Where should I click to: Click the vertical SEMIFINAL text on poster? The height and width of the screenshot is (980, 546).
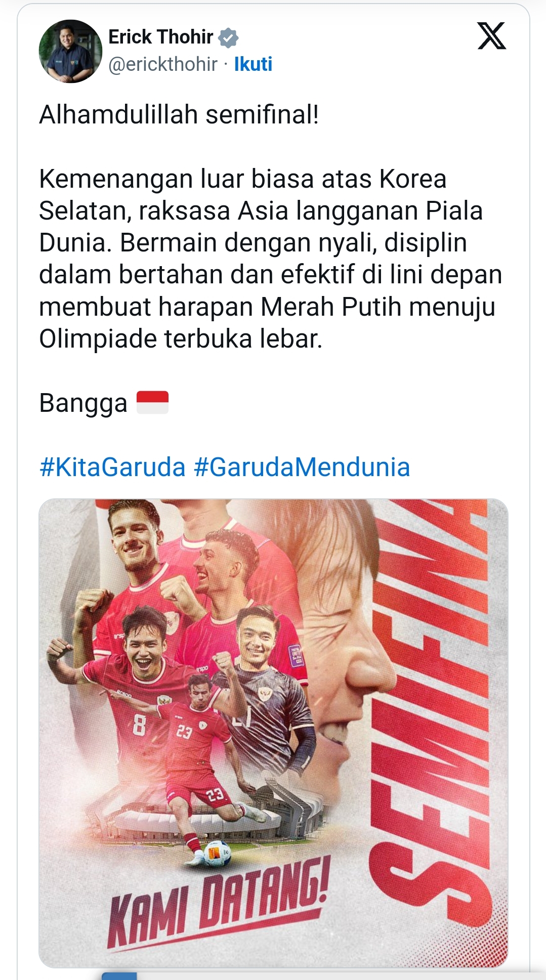(430, 708)
